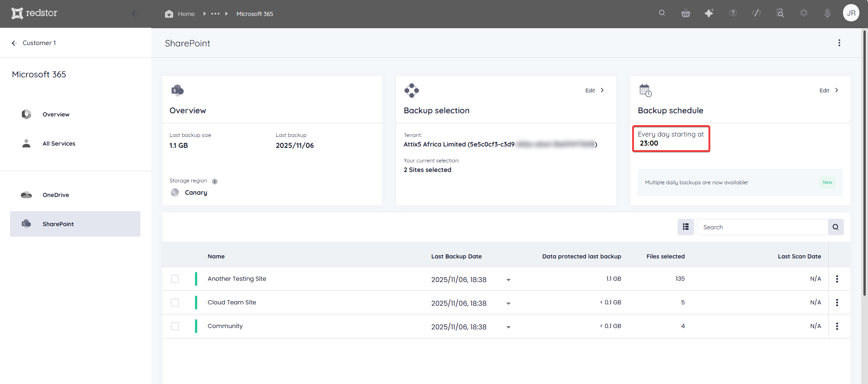
Task: Click the SharePoint overview card icon
Action: point(177,90)
